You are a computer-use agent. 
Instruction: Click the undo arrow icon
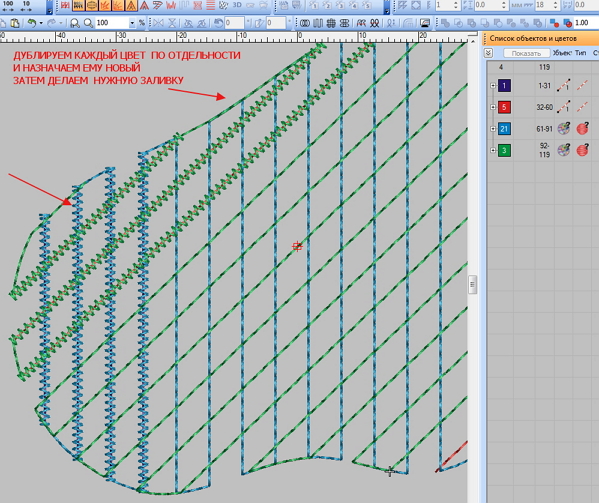click(x=32, y=23)
